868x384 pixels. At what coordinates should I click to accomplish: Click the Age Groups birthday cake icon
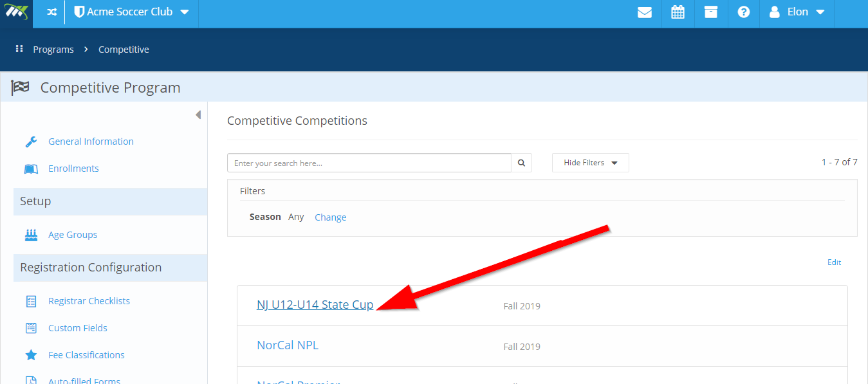pyautogui.click(x=31, y=235)
